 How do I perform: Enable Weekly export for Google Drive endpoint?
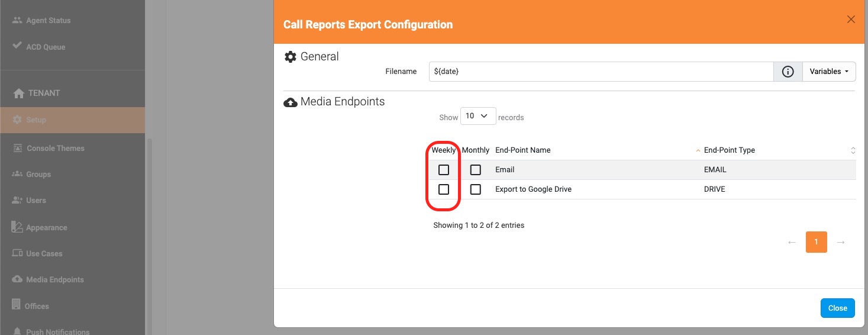click(444, 189)
